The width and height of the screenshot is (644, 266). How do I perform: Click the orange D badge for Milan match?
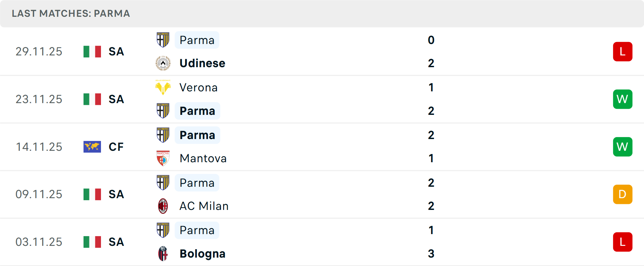tap(623, 194)
